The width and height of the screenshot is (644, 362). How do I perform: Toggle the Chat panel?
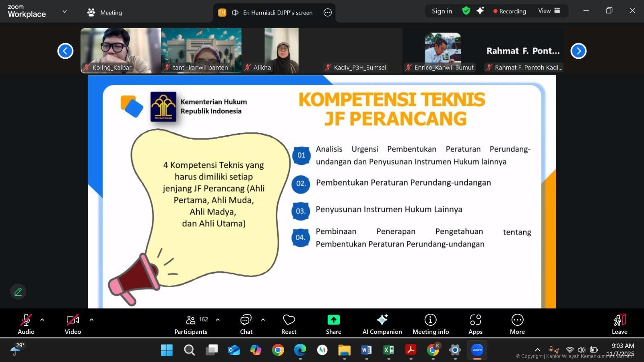[246, 324]
